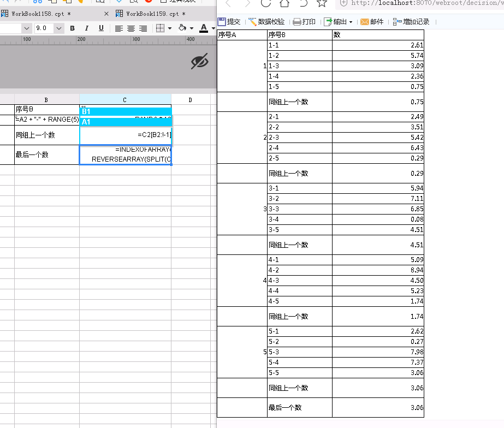Screen dimensions: 504x428
Task: Open border style dropdown arrow
Action: point(170,28)
